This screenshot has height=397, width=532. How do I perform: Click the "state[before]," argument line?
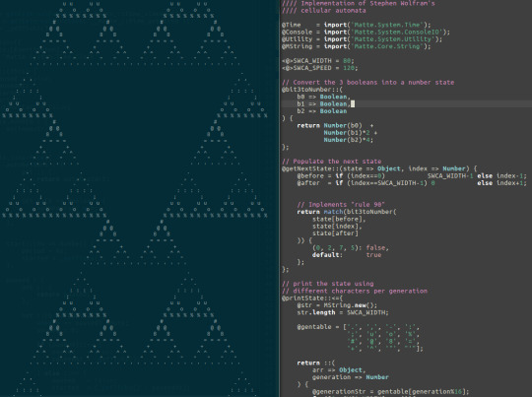339,219
